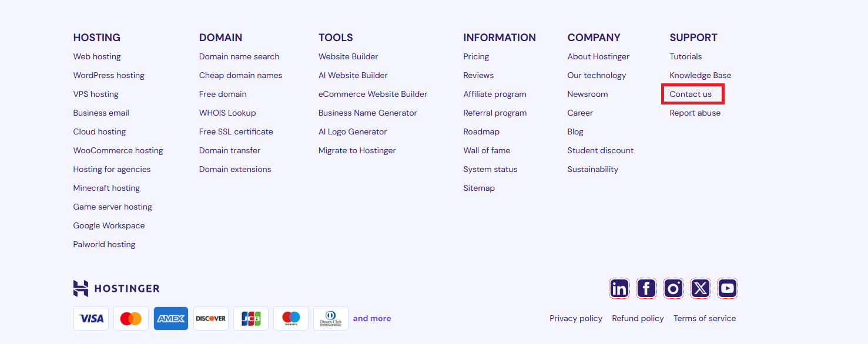Screen dimensions: 868x344
Task: Open the 'and more' payment methods link
Action: coord(372,318)
